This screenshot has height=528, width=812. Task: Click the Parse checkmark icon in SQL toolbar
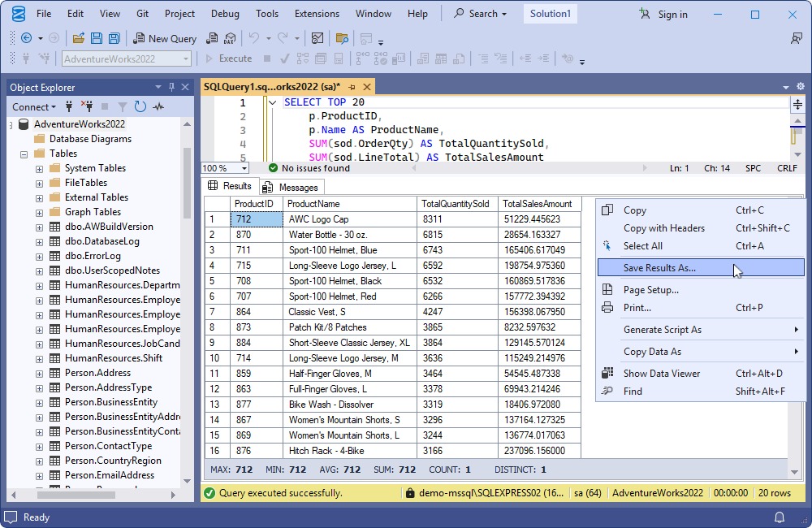click(x=284, y=58)
